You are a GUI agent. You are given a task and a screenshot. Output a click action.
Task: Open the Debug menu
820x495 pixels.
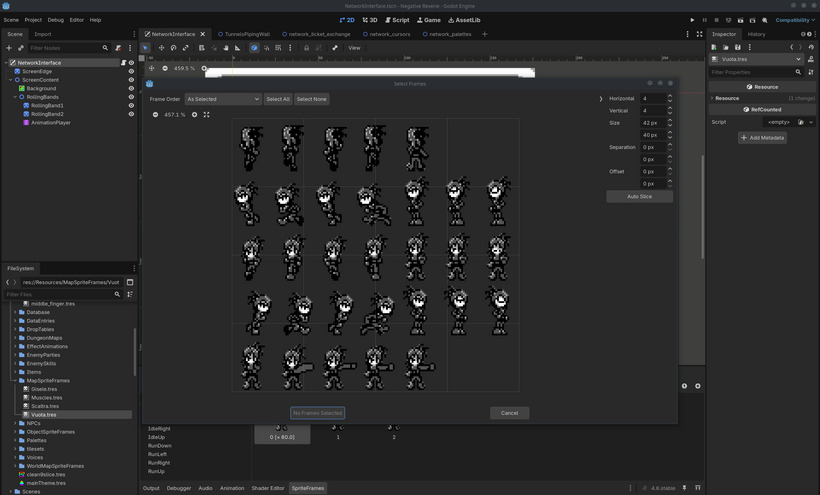(x=55, y=20)
